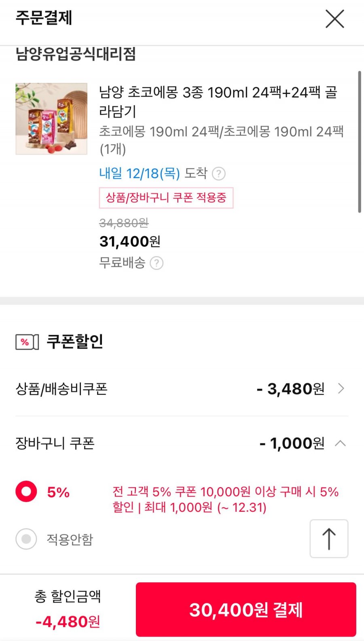Image resolution: width=364 pixels, height=641 pixels.
Task: Open 상품/배송비쿠폰 with the right chevron
Action: (x=341, y=389)
